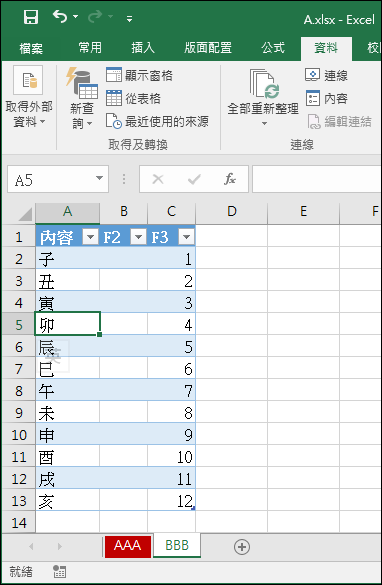Open the 內容 column filter dropdown

[91, 237]
